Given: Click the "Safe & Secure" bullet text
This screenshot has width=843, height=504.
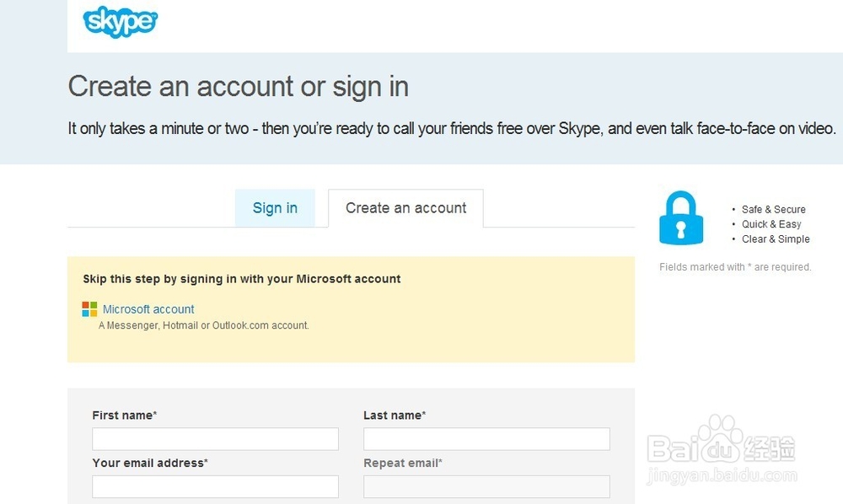Looking at the screenshot, I should tap(773, 210).
